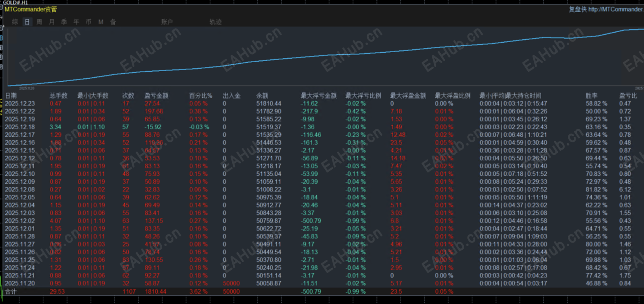644x304 pixels.
Task: Select the 2025.12.17 date row
Action: 20,135
